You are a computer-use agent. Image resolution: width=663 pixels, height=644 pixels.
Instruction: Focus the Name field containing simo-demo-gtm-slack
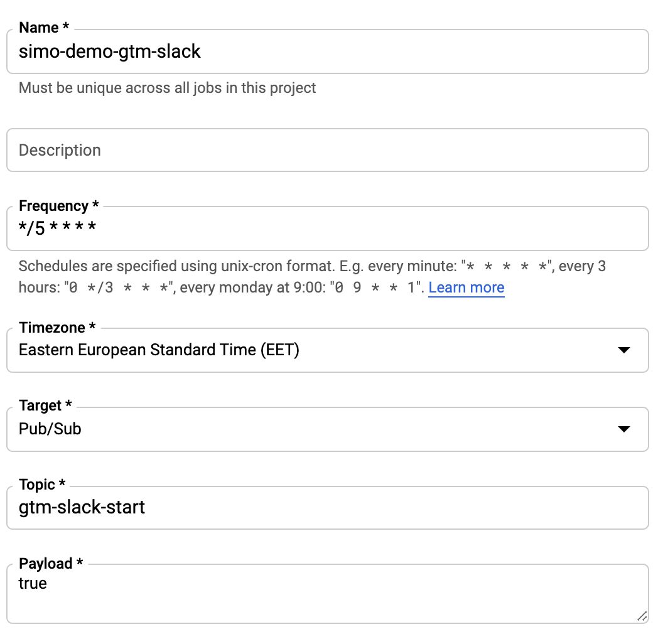coord(328,51)
